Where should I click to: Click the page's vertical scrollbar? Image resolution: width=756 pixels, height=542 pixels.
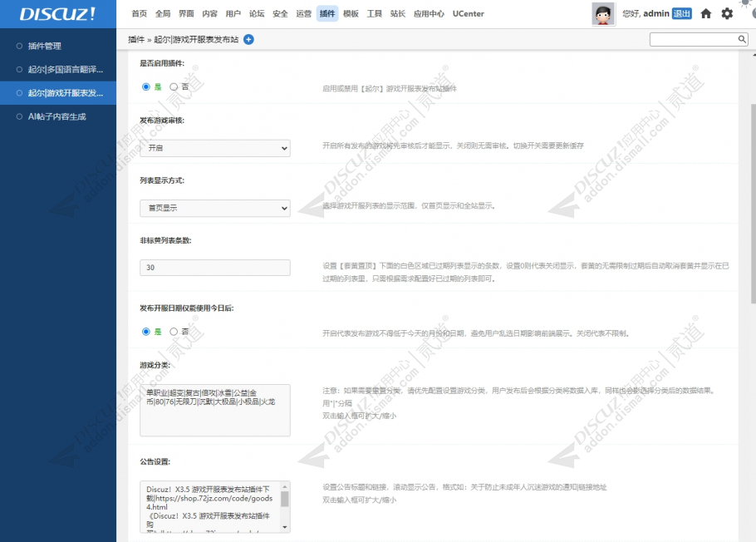[x=754, y=203]
